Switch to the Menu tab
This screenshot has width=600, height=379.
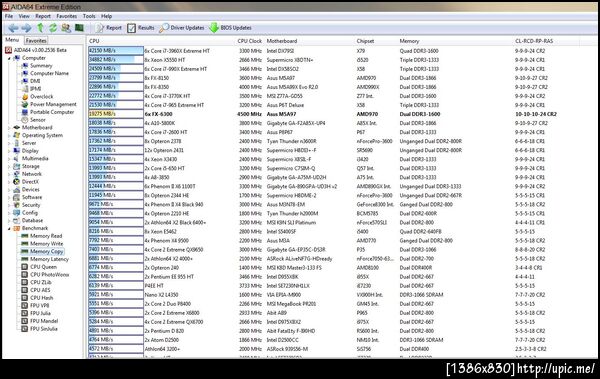12,40
